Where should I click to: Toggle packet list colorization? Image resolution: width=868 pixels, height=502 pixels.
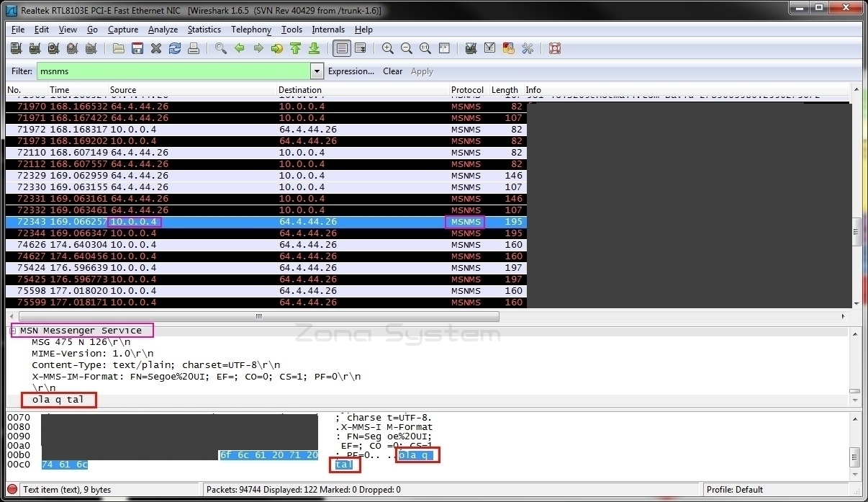(x=342, y=48)
